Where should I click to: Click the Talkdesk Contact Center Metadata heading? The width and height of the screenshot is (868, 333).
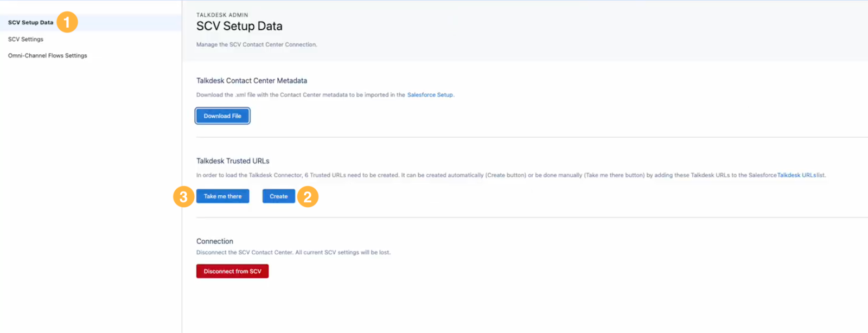pyautogui.click(x=252, y=81)
